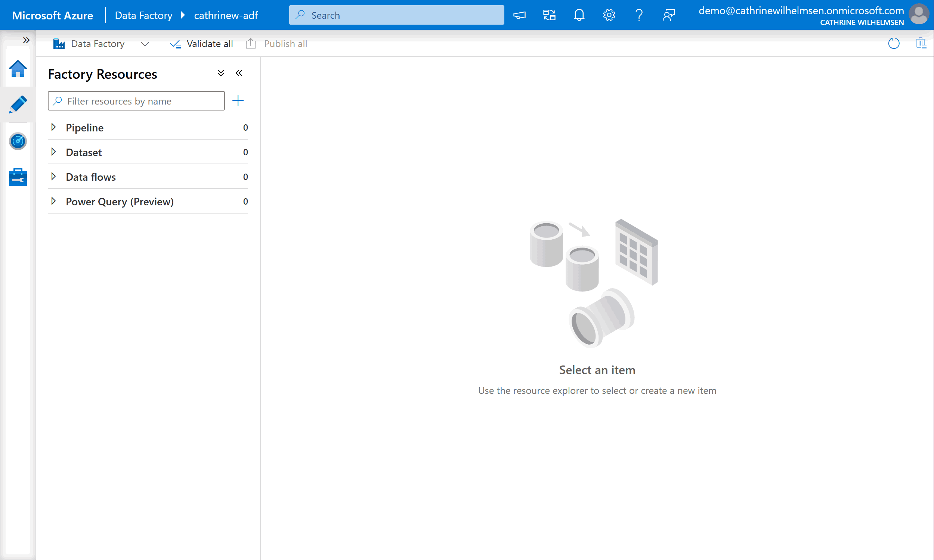Click Validate all button
The width and height of the screenshot is (934, 560).
click(202, 44)
